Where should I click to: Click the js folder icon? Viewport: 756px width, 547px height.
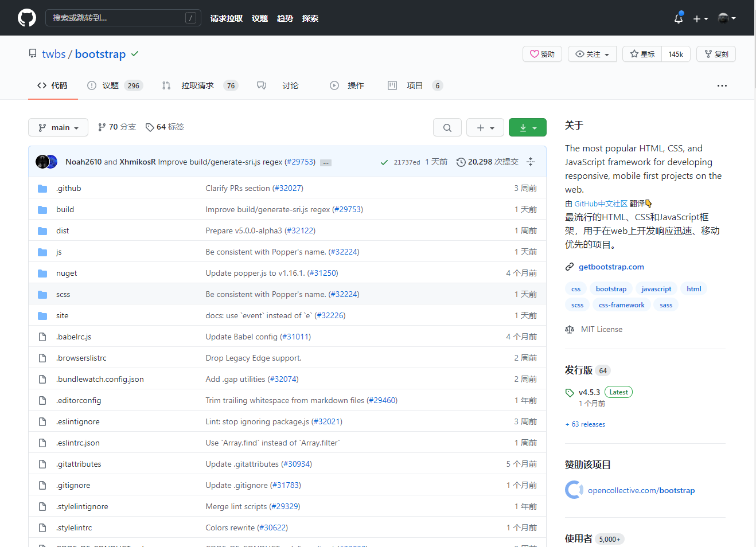[42, 252]
